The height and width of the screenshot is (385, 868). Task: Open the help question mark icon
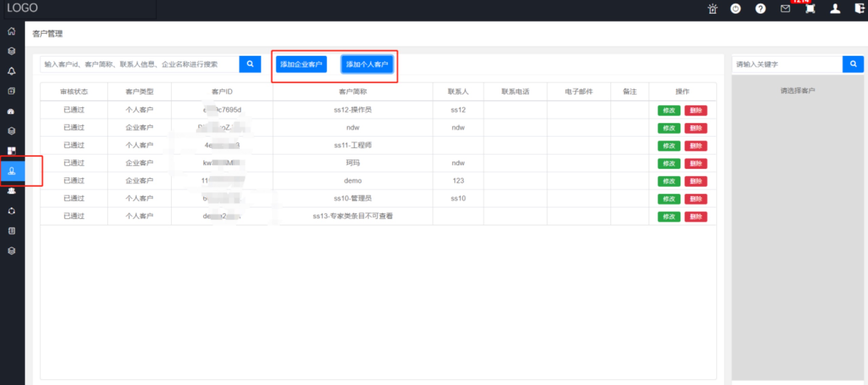tap(760, 8)
